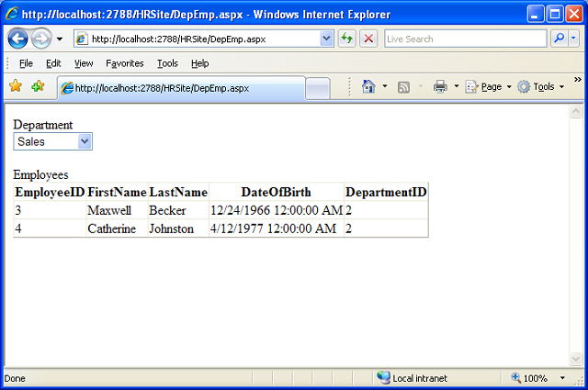Viewport: 588px width, 390px height.
Task: Minimize the Internet Explorer window
Action: tap(535, 15)
